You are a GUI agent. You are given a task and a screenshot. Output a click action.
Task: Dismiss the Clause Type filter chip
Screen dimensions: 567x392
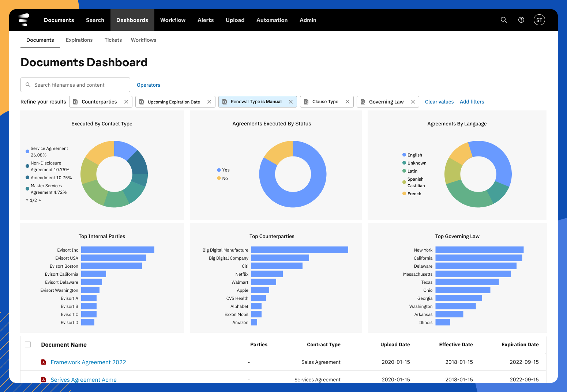click(x=348, y=102)
